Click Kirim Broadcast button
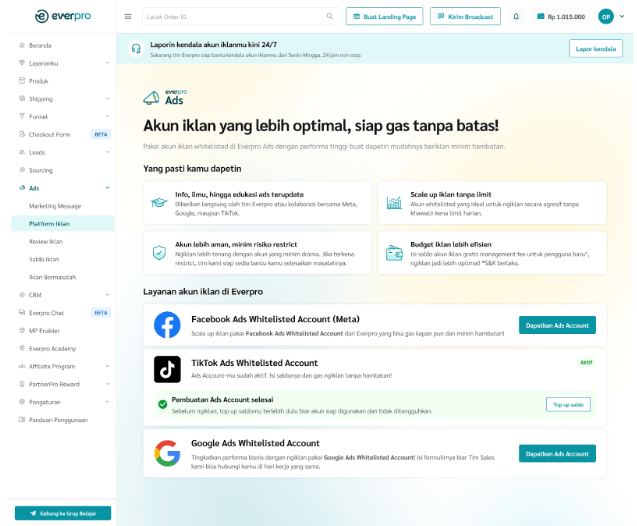The height and width of the screenshot is (526, 637). [x=465, y=17]
